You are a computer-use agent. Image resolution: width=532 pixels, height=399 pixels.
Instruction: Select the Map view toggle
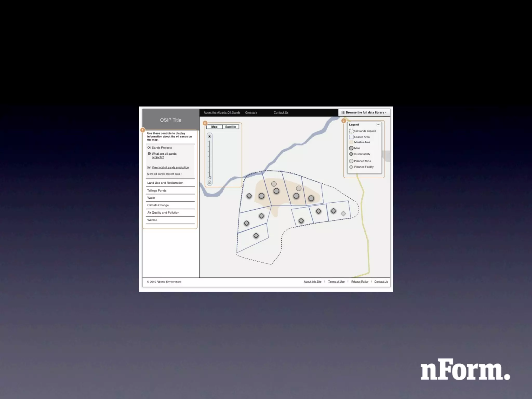click(214, 127)
